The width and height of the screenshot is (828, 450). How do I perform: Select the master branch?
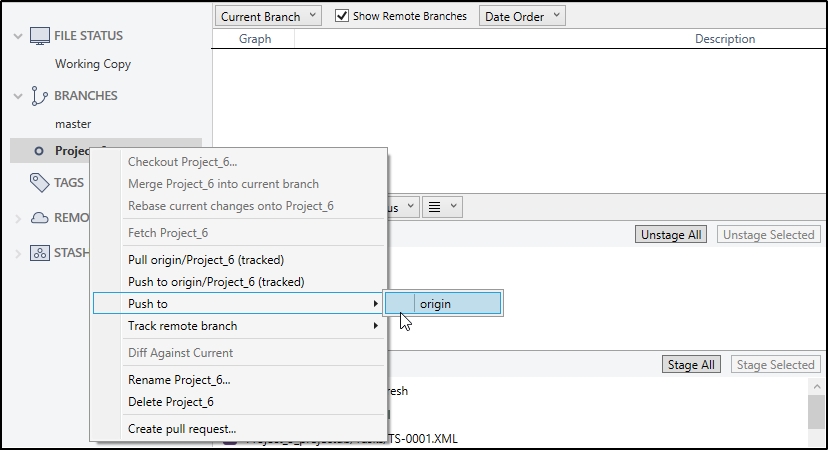point(73,124)
